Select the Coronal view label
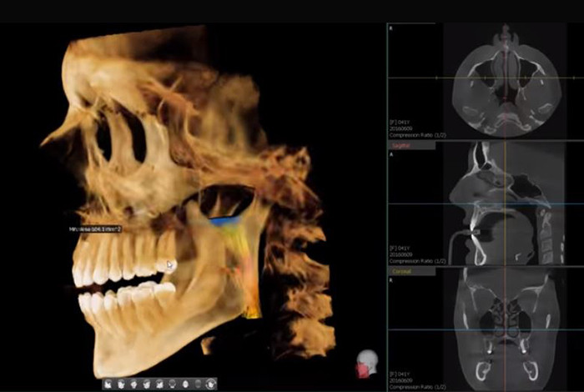This screenshot has height=392, width=584. click(x=401, y=271)
